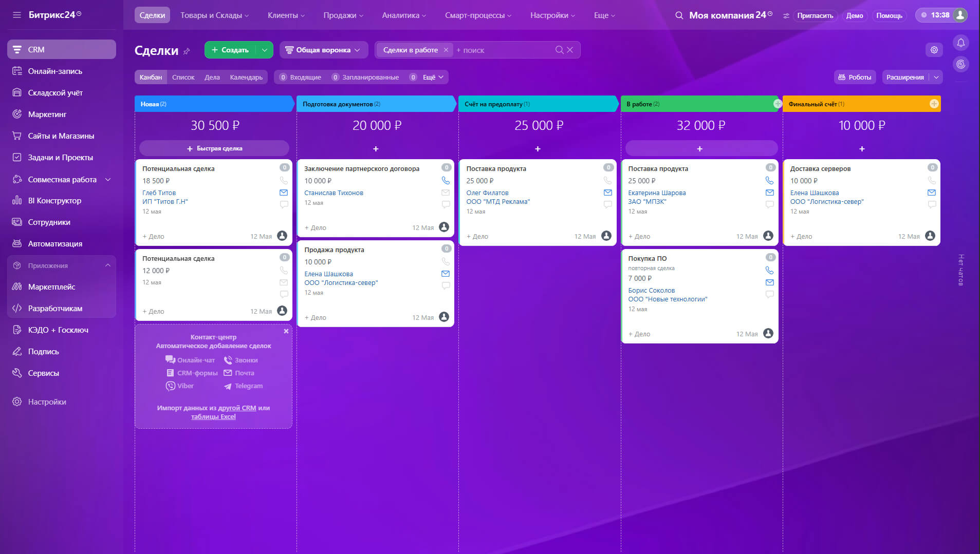Viewport: 980px width, 554px height.
Task: Collapse the Приложения sidebar section
Action: [x=108, y=265]
